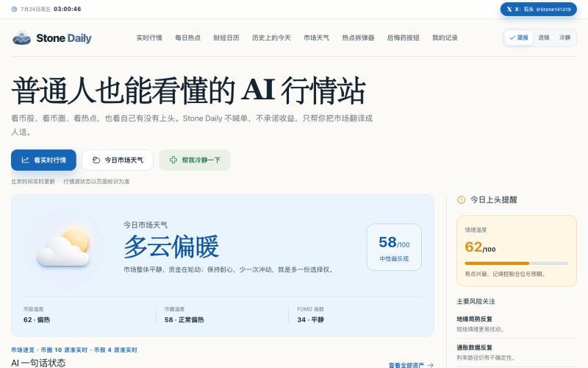The image size is (588, 368).
Task: Go to 财经日历 page
Action: (226, 38)
